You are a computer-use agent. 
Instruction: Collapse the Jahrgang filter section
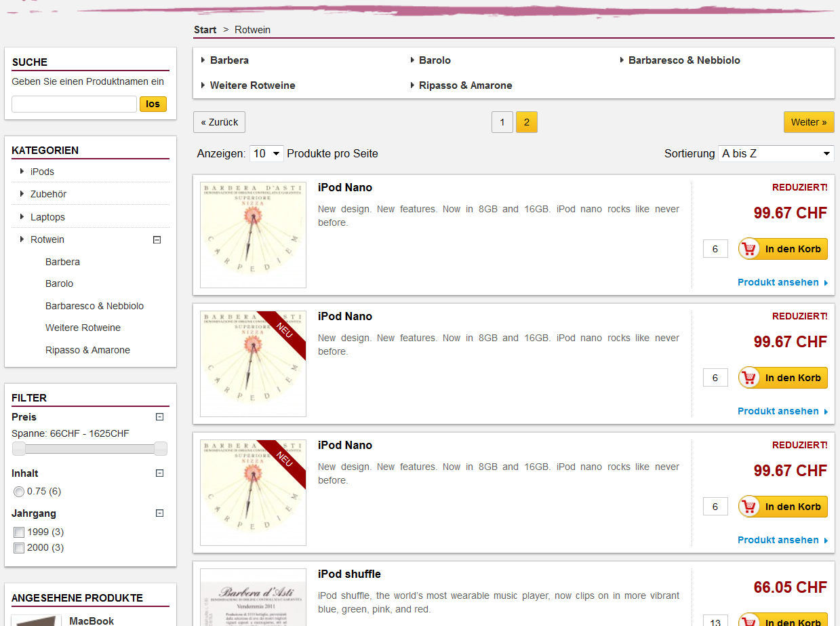160,513
